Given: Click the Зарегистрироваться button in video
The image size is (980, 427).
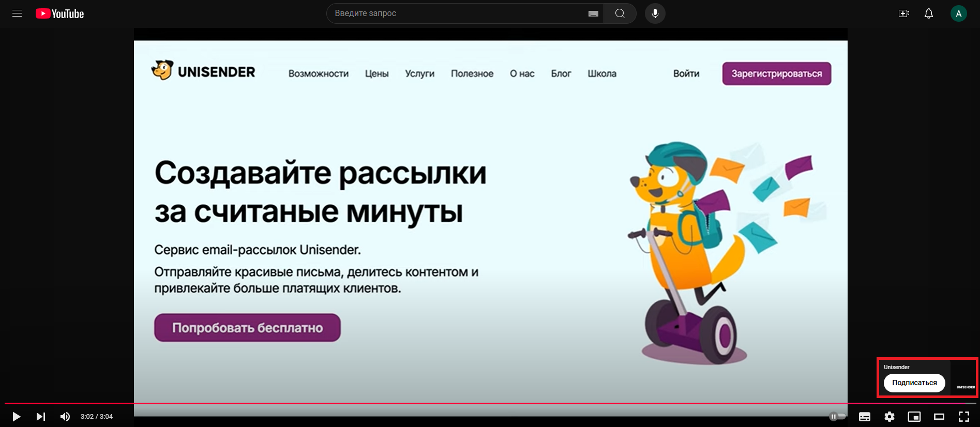Looking at the screenshot, I should click(x=777, y=74).
